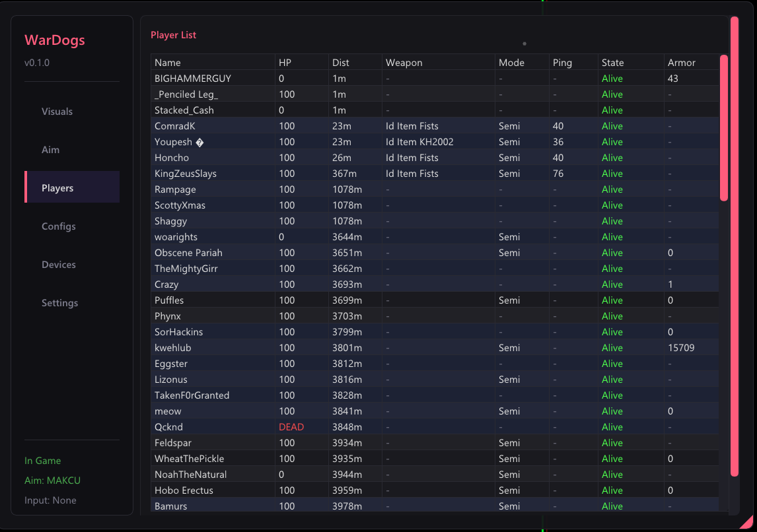Click the 76 ping value
757x532 pixels.
coord(558,174)
